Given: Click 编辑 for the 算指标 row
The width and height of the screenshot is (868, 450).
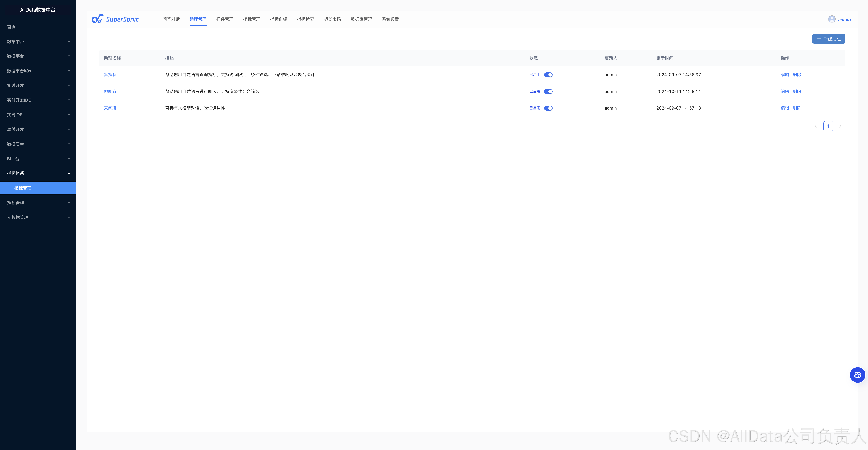Looking at the screenshot, I should [784, 75].
